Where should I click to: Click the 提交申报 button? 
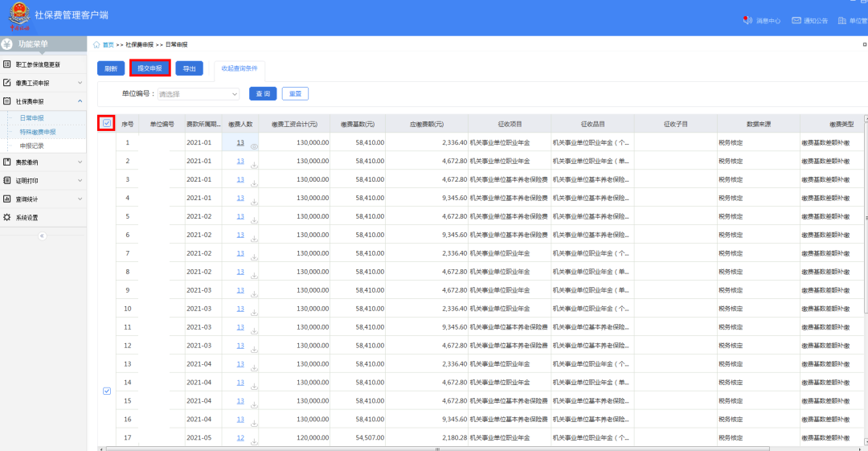tap(149, 68)
